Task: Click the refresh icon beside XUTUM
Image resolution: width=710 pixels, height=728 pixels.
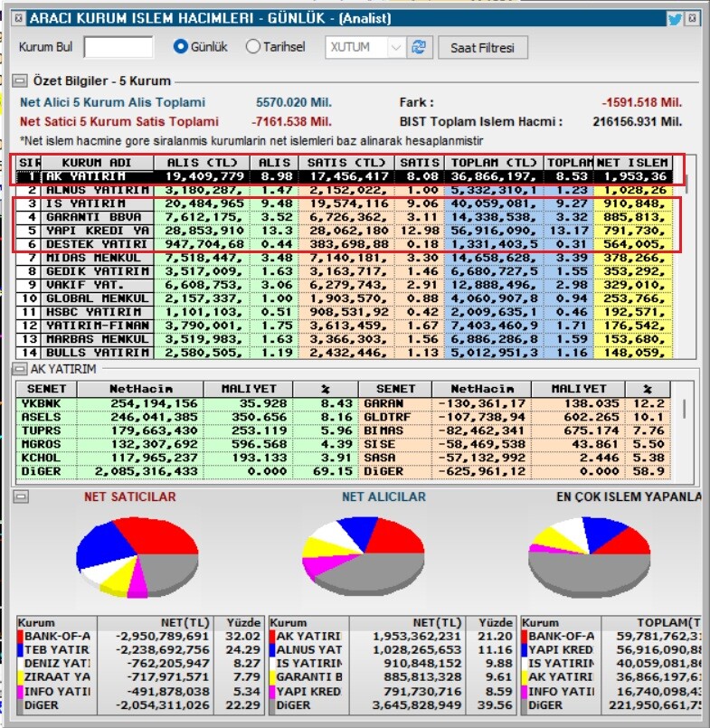Action: pos(418,48)
